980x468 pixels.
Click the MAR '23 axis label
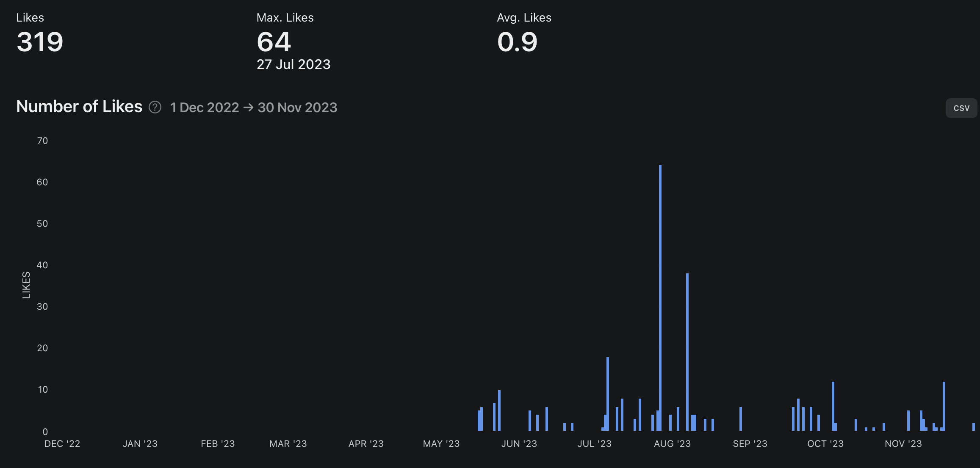[x=288, y=443]
